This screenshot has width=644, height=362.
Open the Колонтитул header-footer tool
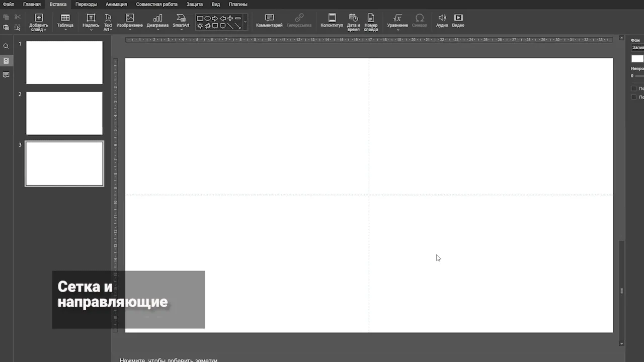(x=332, y=21)
